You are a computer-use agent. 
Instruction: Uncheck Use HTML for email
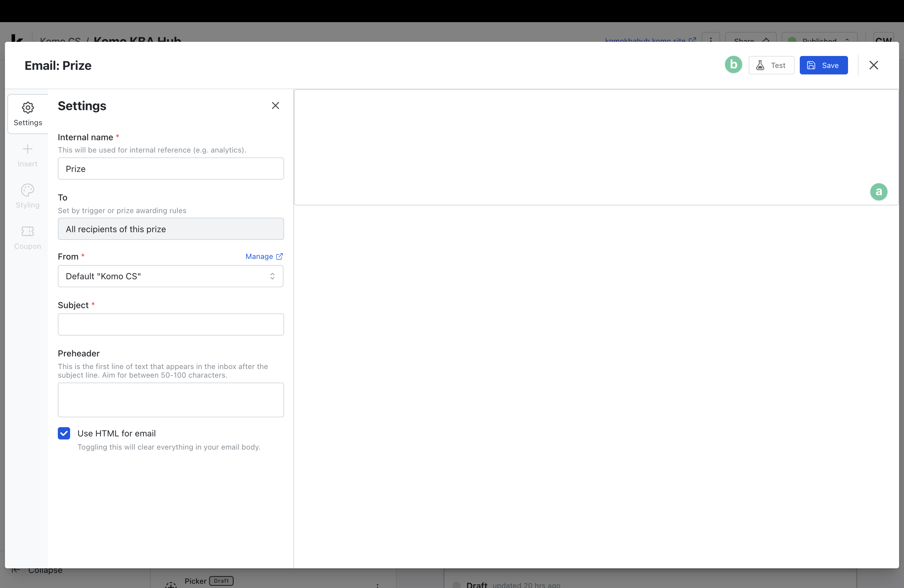coord(64,433)
